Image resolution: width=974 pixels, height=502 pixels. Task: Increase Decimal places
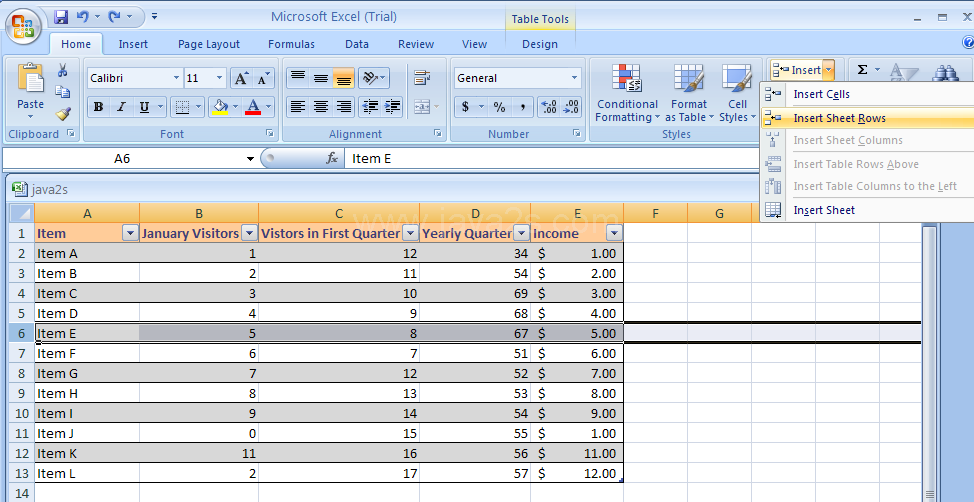click(548, 107)
